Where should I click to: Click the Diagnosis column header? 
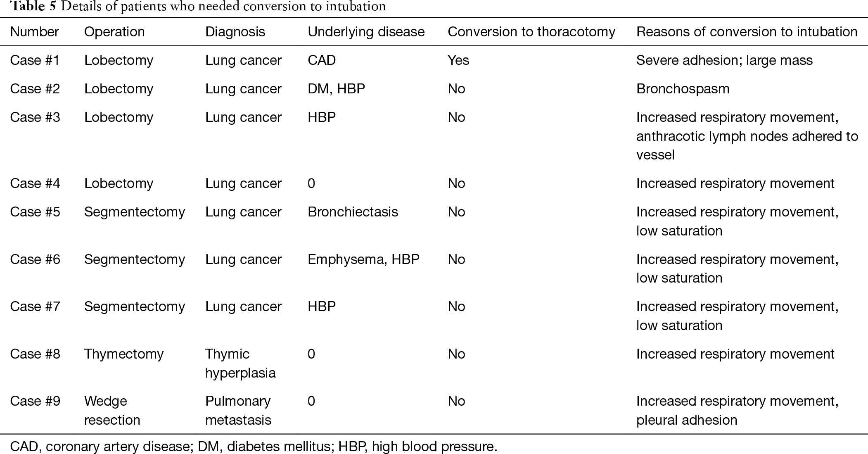point(235,32)
